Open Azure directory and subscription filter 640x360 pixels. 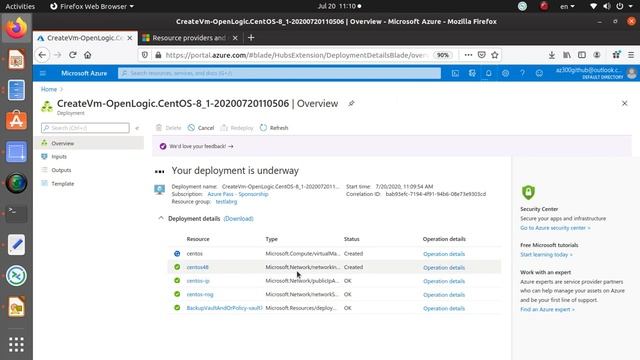coord(472,73)
